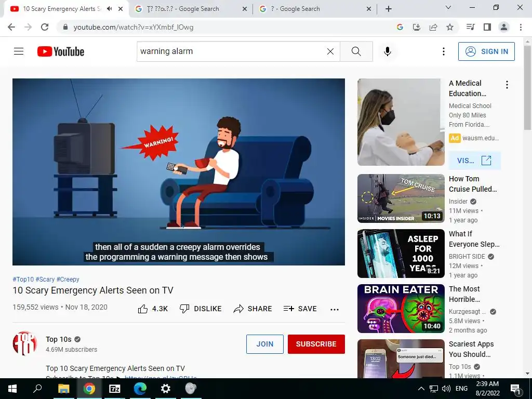Subscribe to the Top 10s channel

click(x=316, y=344)
